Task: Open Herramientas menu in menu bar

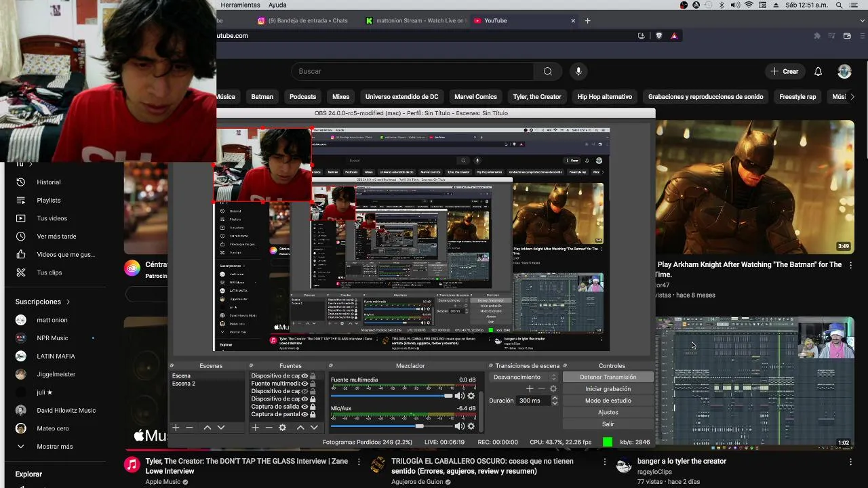Action: pos(240,5)
